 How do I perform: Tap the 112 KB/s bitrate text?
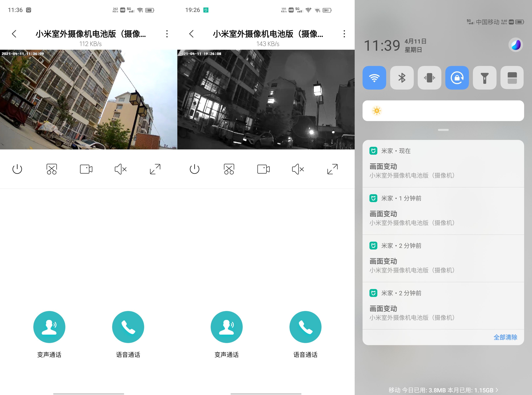(90, 44)
